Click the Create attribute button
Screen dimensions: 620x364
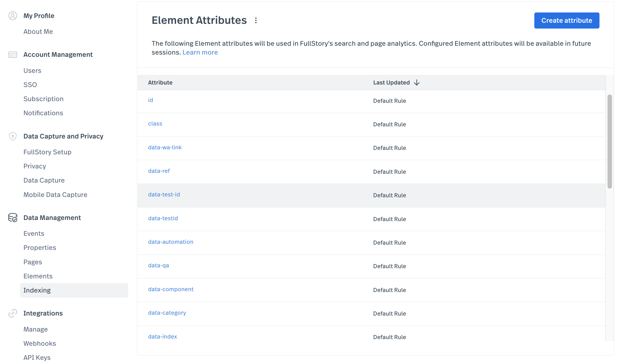(x=567, y=20)
